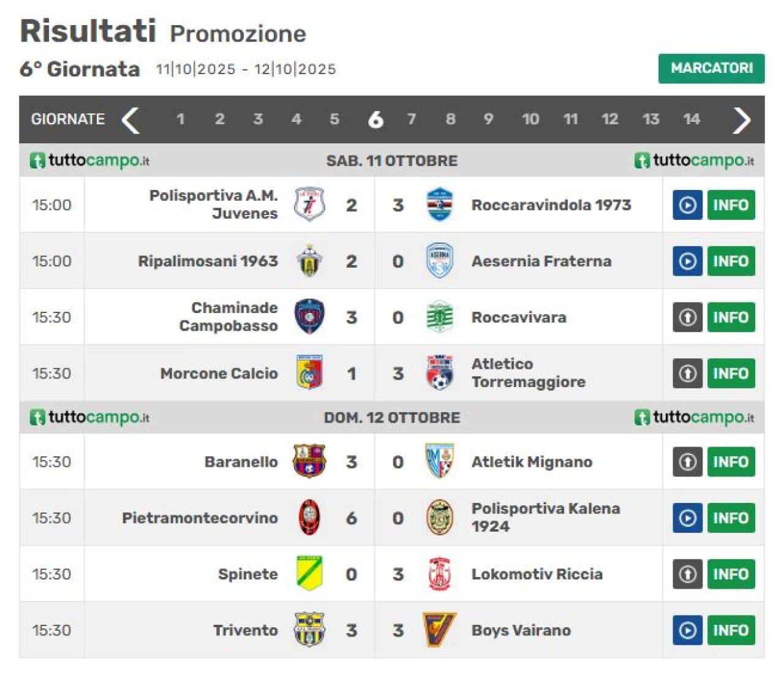Click the Atletico Torremaggiore team crest
Viewport: 784px width, 675px height.
point(439,373)
